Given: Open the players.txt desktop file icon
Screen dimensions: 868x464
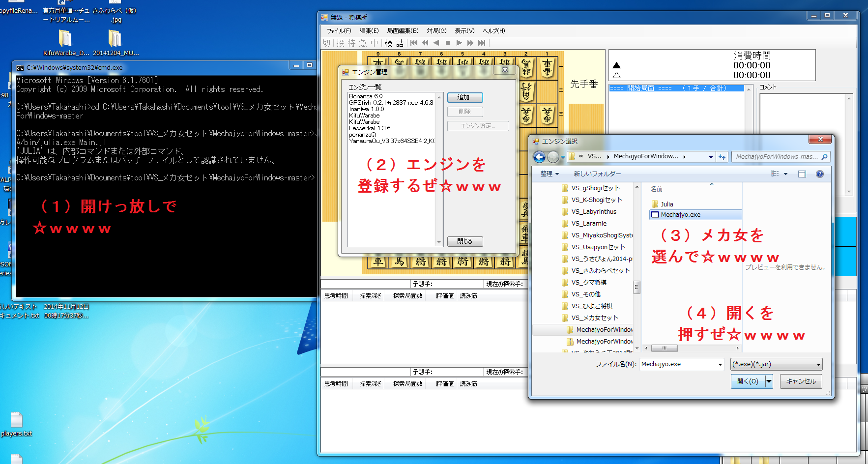Looking at the screenshot, I should point(17,424).
